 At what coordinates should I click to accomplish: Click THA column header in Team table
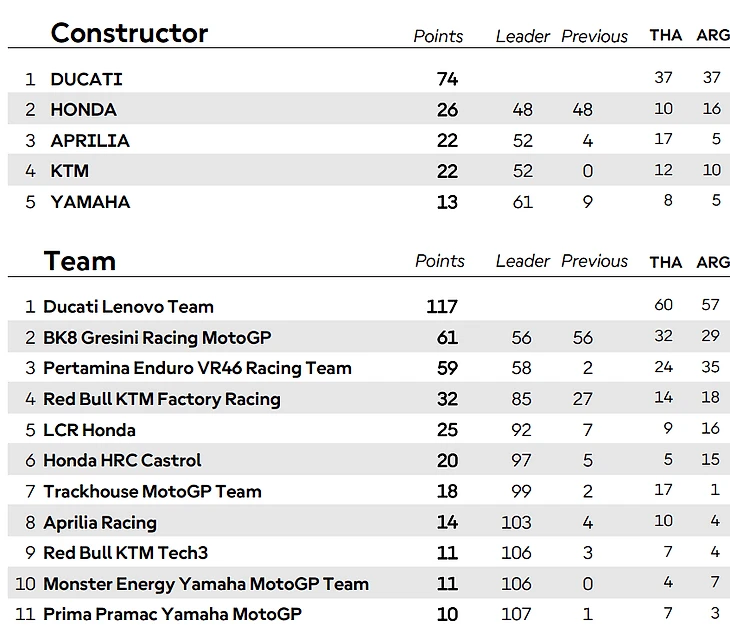pos(665,262)
